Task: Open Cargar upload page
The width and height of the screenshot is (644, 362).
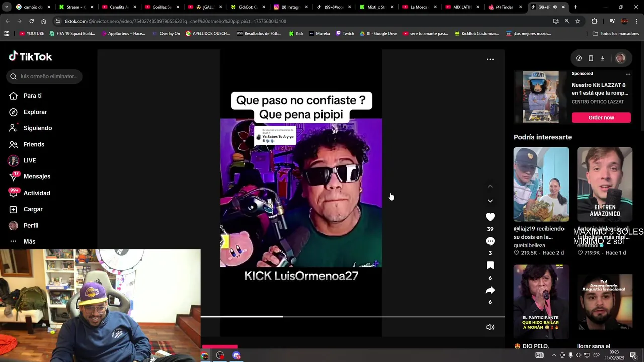Action: click(x=33, y=209)
